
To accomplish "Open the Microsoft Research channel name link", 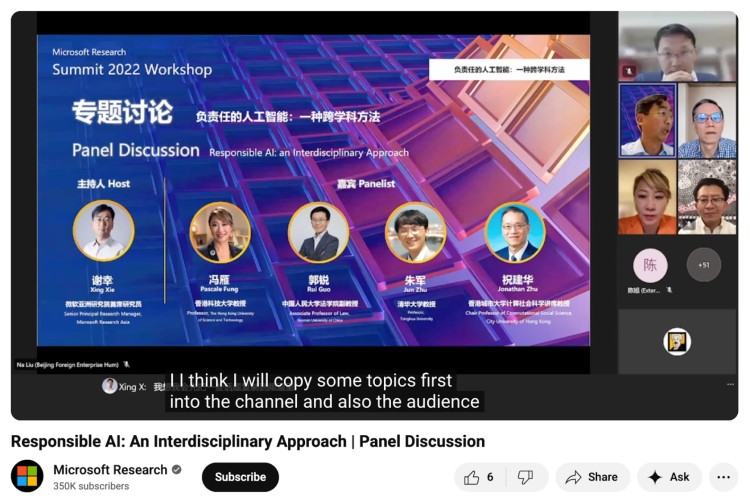I will (x=110, y=470).
